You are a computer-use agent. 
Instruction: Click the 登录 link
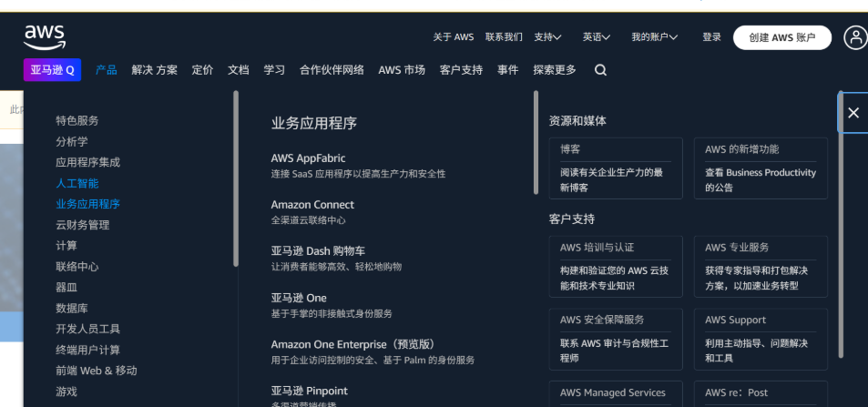click(712, 37)
